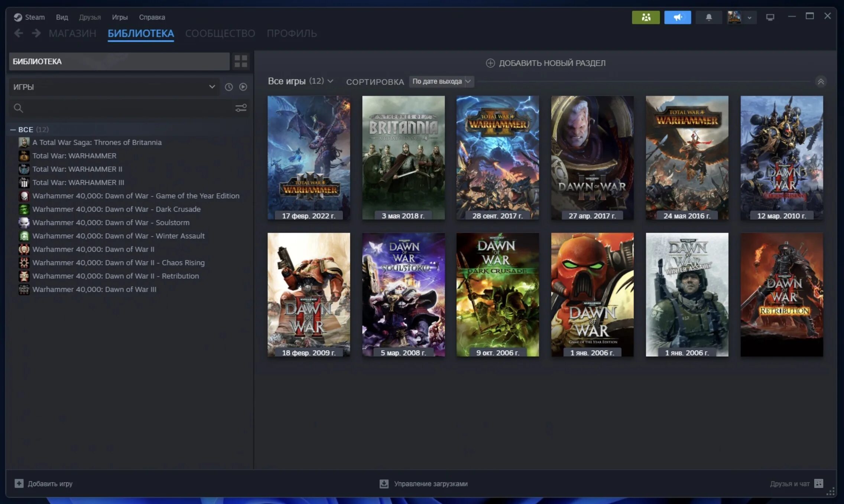Go forward with the right arrow
Viewport: 844px width, 504px height.
pos(36,33)
